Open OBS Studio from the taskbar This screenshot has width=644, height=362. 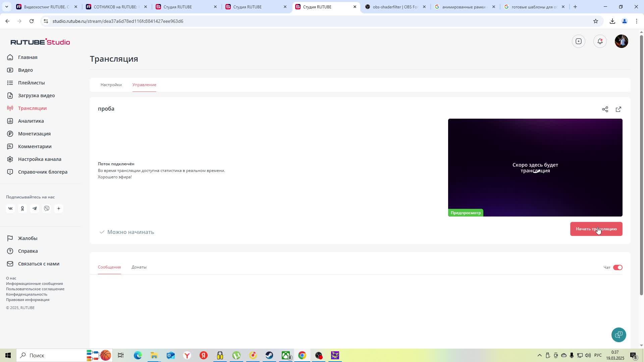(318, 355)
